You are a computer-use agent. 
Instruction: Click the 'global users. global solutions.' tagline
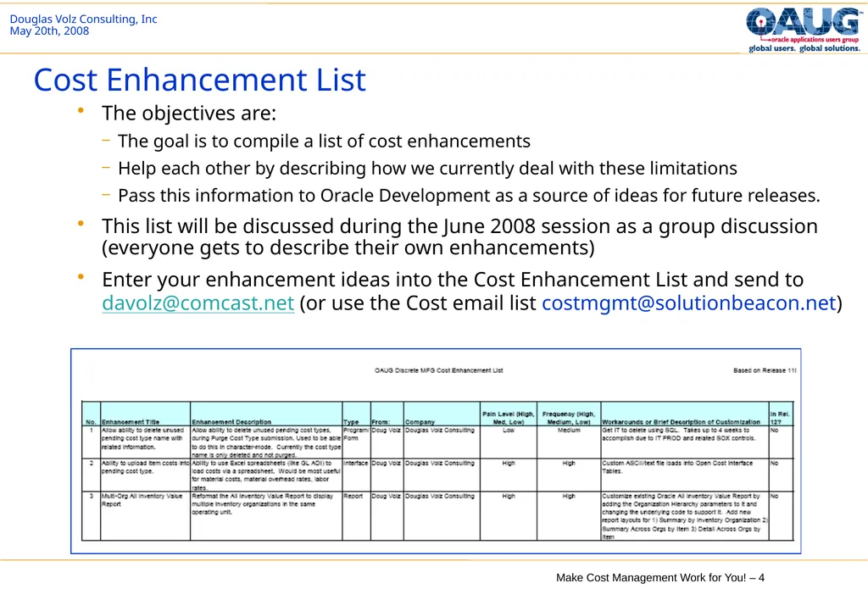tap(804, 48)
